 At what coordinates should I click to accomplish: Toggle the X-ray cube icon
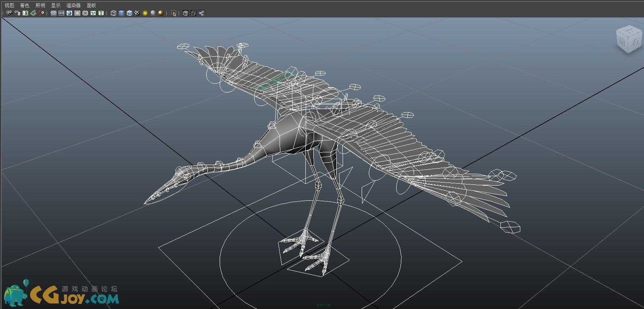pos(186,13)
